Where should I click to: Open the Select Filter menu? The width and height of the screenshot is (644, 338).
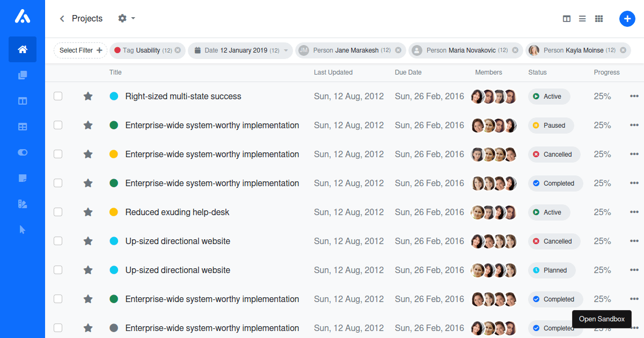click(x=80, y=50)
